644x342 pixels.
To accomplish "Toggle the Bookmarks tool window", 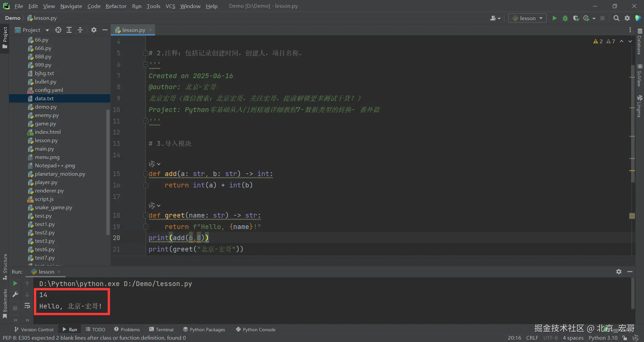I will (x=5, y=304).
